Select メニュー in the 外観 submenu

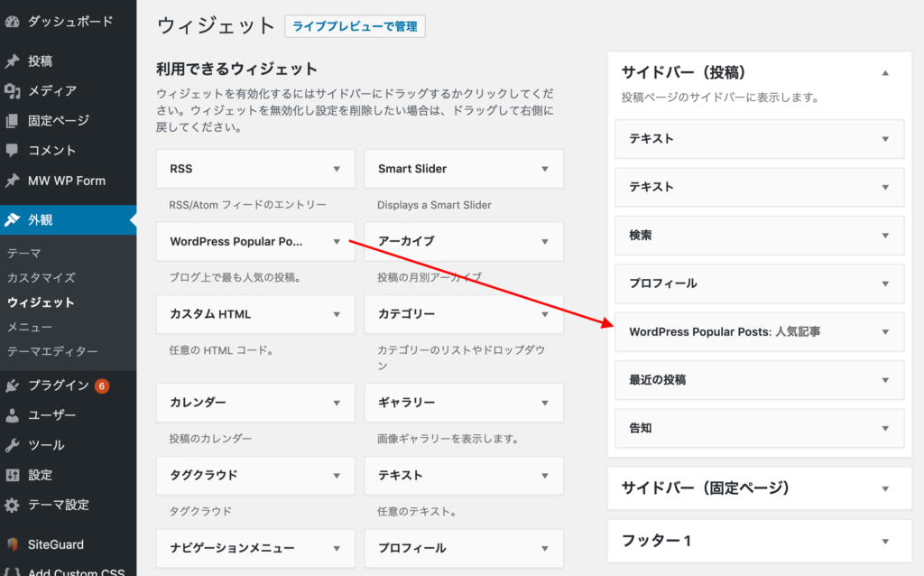(30, 327)
